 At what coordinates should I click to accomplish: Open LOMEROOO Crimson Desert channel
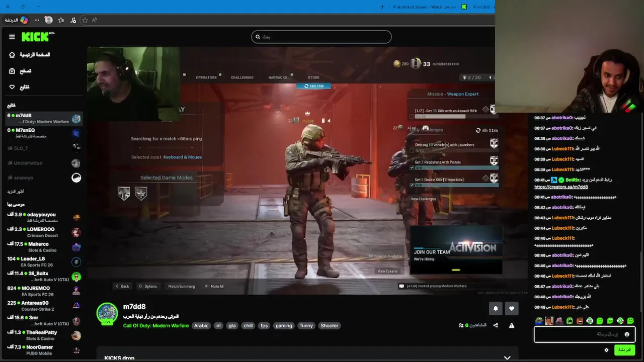point(44,232)
